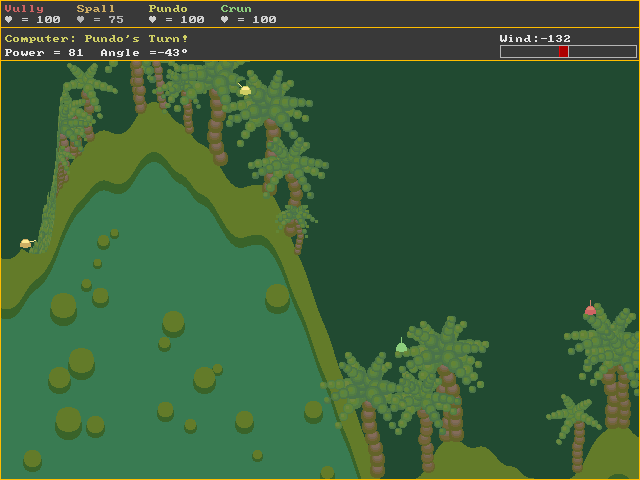Click the Pundo player name

click(168, 9)
